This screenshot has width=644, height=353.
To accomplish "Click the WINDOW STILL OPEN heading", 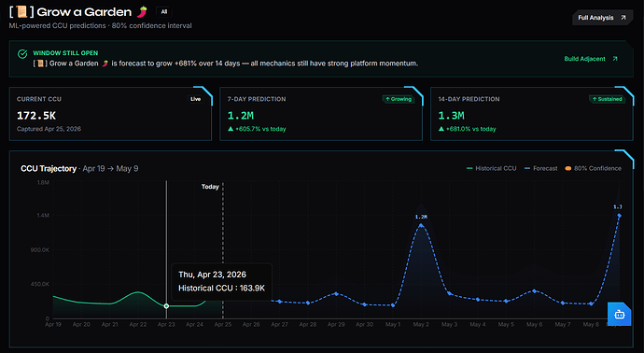I will click(65, 53).
